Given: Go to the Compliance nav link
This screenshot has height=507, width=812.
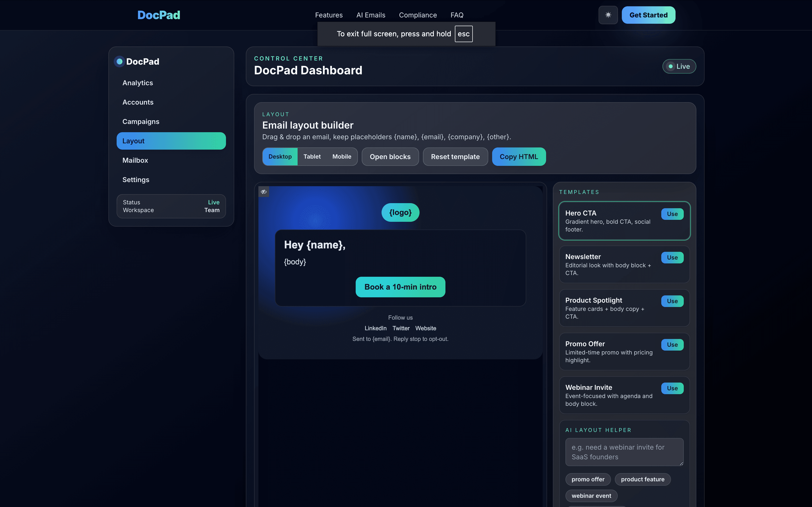Looking at the screenshot, I should [418, 15].
